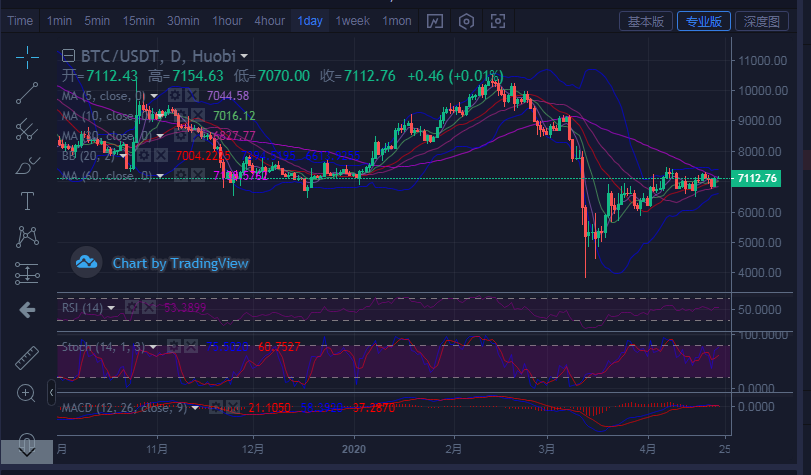Image resolution: width=811 pixels, height=475 pixels.
Task: Remove the MA (5, close, 0) indicator
Action: [x=192, y=95]
